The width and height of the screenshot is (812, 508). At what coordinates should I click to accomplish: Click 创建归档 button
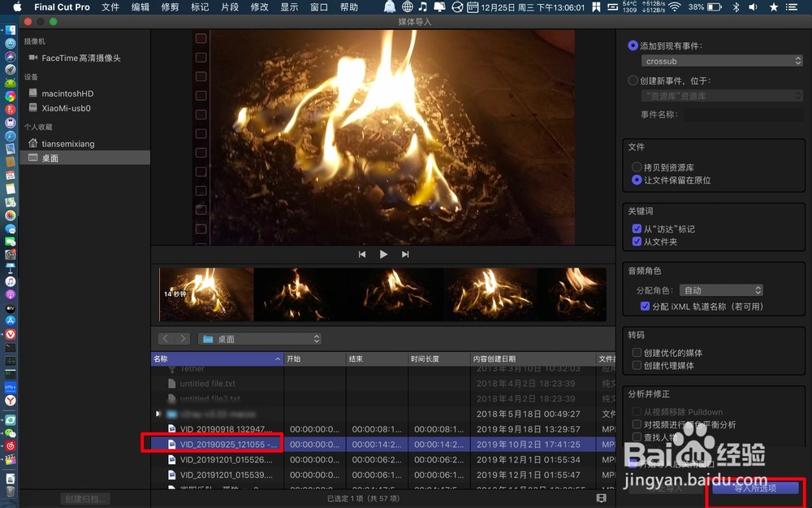pyautogui.click(x=85, y=499)
